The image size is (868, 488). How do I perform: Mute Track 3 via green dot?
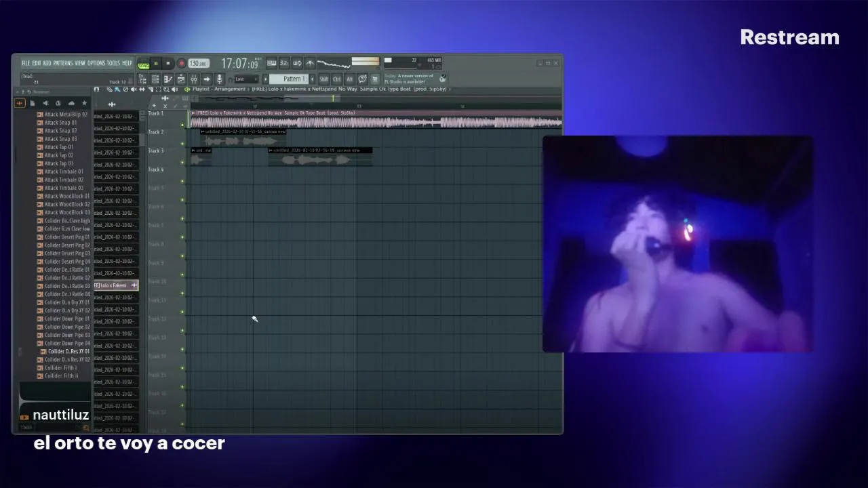click(182, 162)
